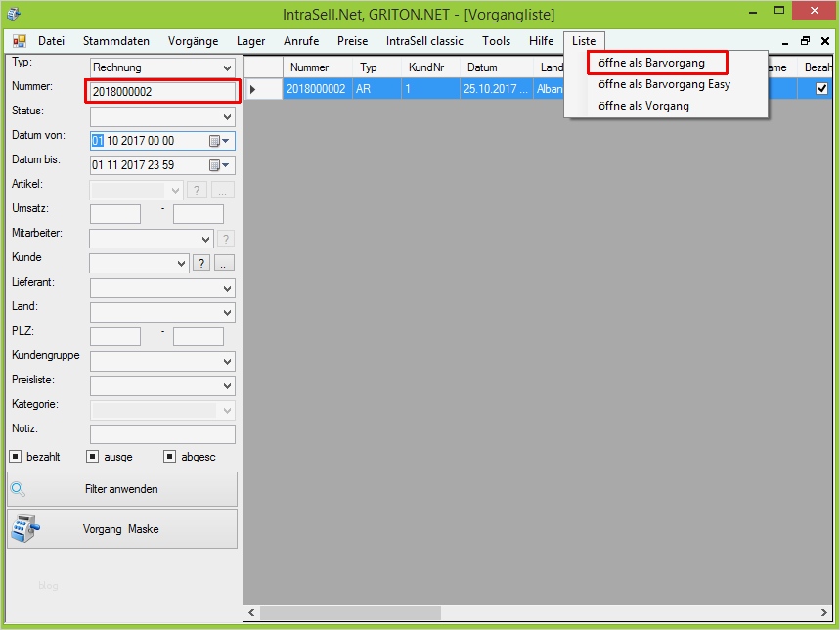Click the Kunde question mark button
This screenshot has height=630, width=840.
(x=200, y=263)
